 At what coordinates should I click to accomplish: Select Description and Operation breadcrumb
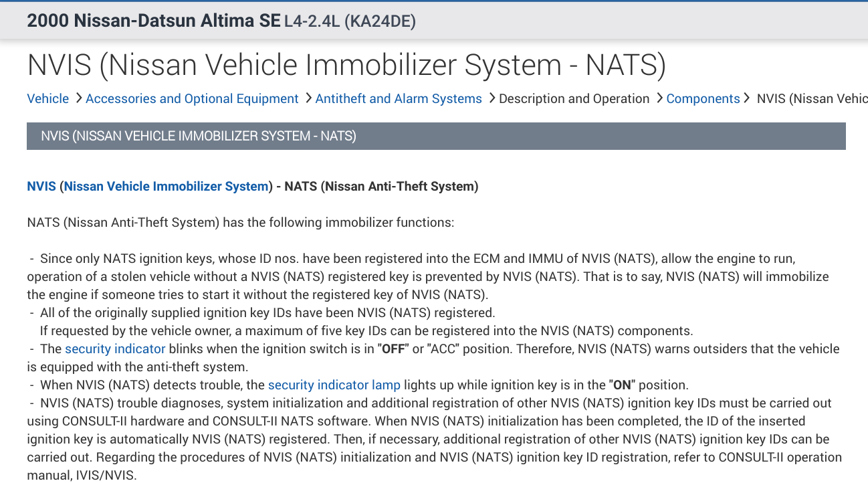[574, 99]
